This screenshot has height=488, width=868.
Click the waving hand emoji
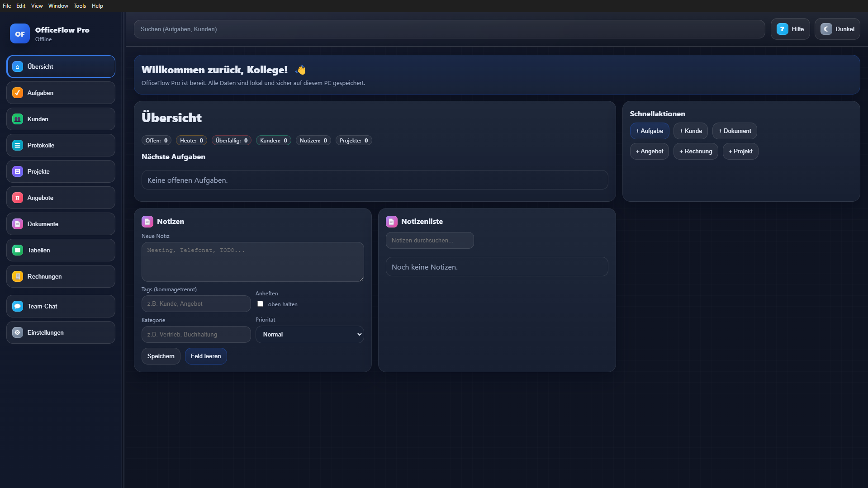coord(301,70)
